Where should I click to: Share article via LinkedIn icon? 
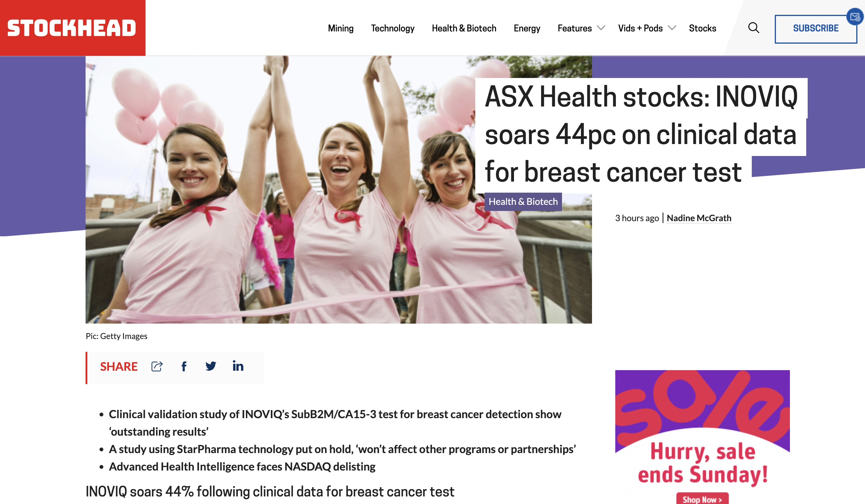(x=238, y=366)
